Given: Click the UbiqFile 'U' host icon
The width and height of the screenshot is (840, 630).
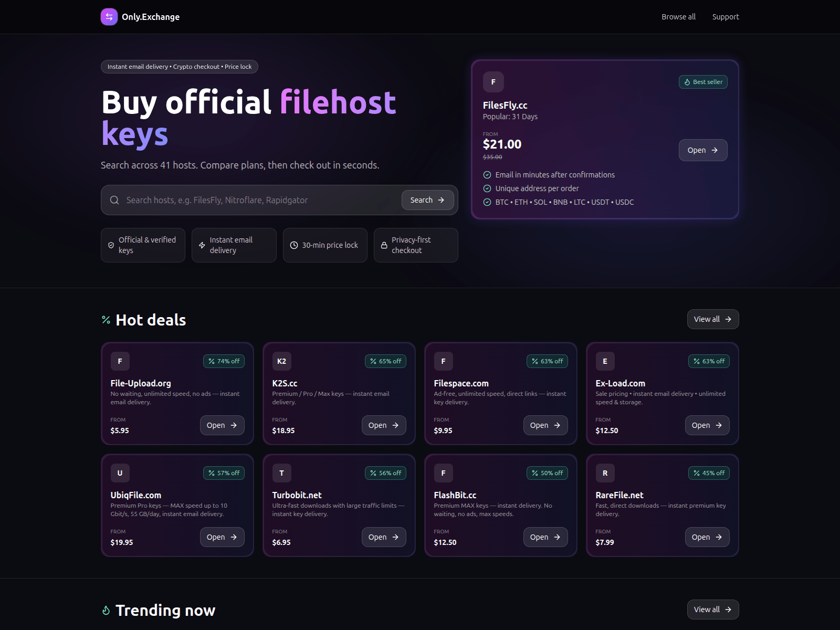Looking at the screenshot, I should 120,473.
